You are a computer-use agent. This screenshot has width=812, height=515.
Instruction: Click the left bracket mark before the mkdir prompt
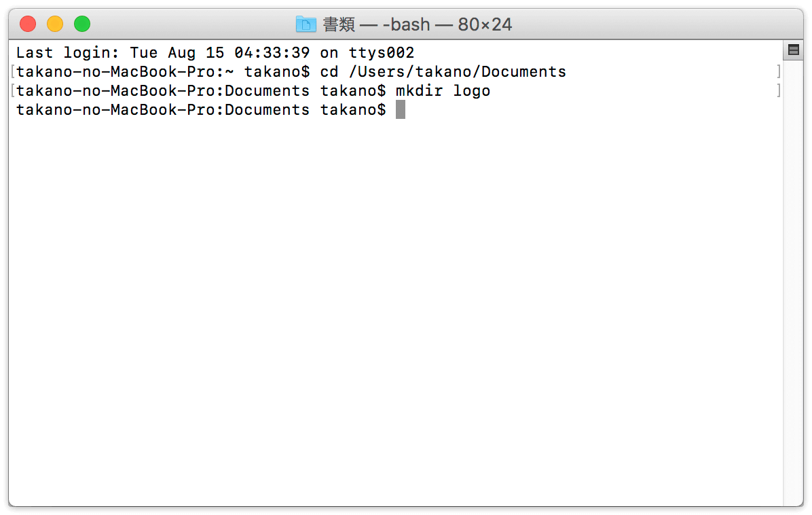pyautogui.click(x=13, y=90)
